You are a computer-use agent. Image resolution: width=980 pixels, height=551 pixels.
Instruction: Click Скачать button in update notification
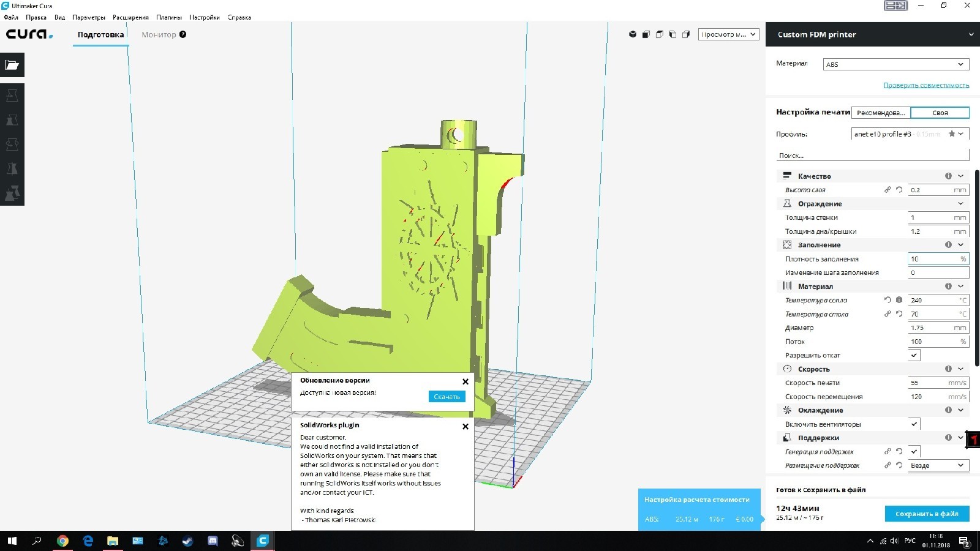447,397
